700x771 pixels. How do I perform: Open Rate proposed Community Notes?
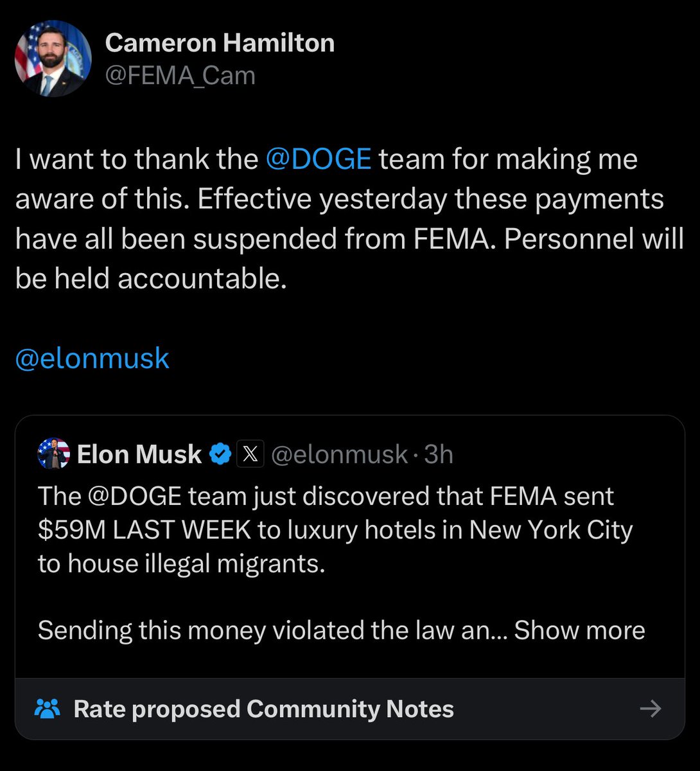pos(263,709)
